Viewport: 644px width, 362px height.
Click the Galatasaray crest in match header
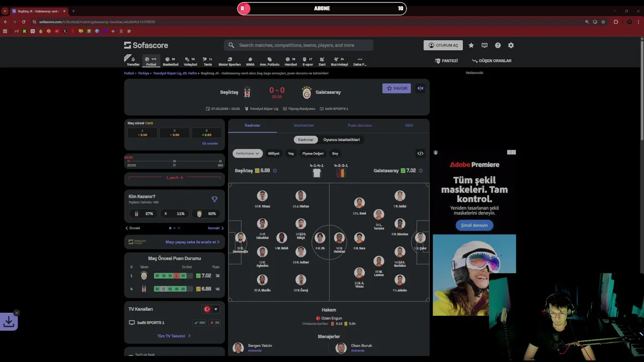306,93
